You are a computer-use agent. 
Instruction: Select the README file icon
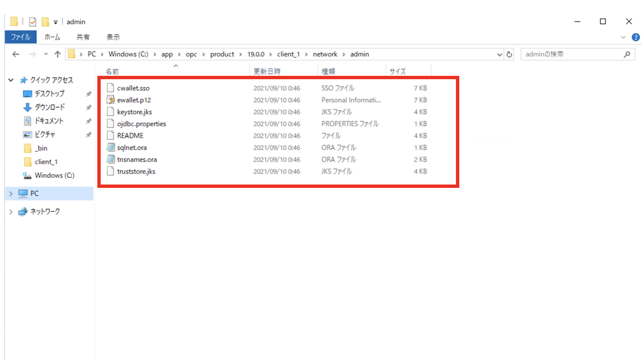tap(111, 135)
